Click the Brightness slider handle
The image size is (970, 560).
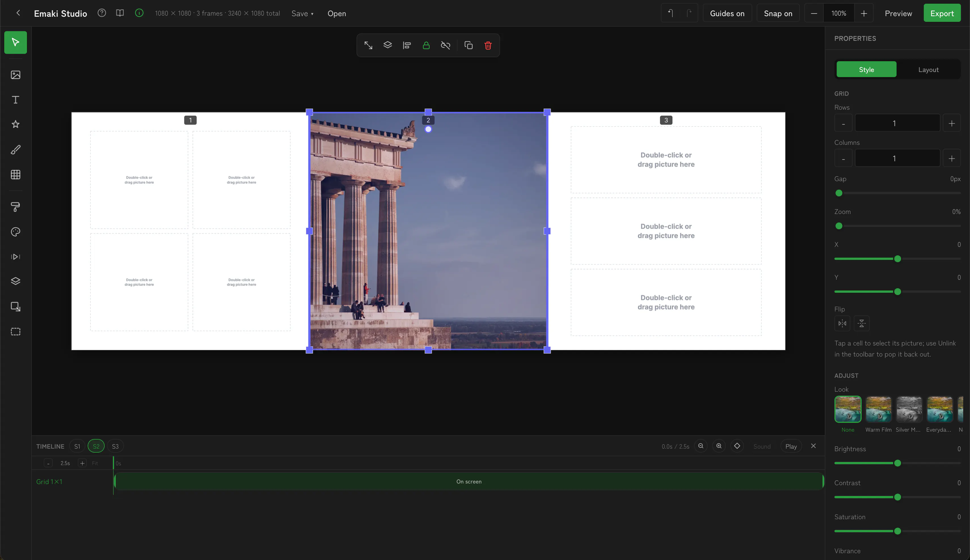(898, 463)
